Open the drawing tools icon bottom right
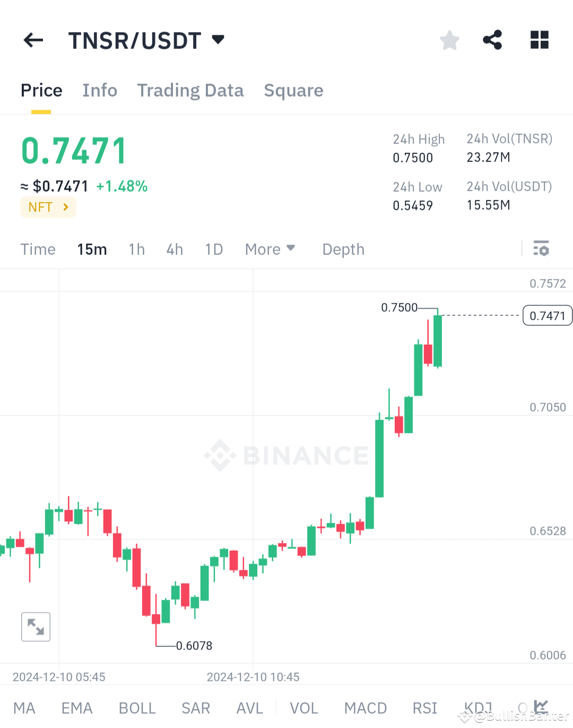Viewport: 573px width, 728px height. (541, 707)
